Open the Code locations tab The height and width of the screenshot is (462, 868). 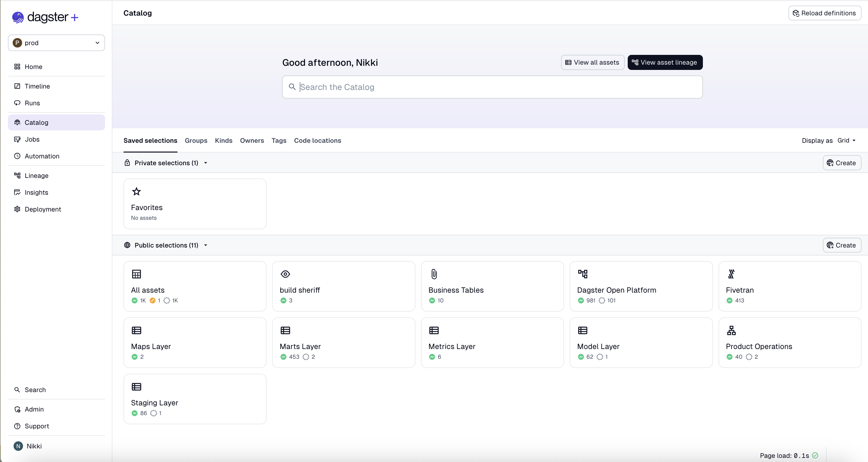click(318, 141)
